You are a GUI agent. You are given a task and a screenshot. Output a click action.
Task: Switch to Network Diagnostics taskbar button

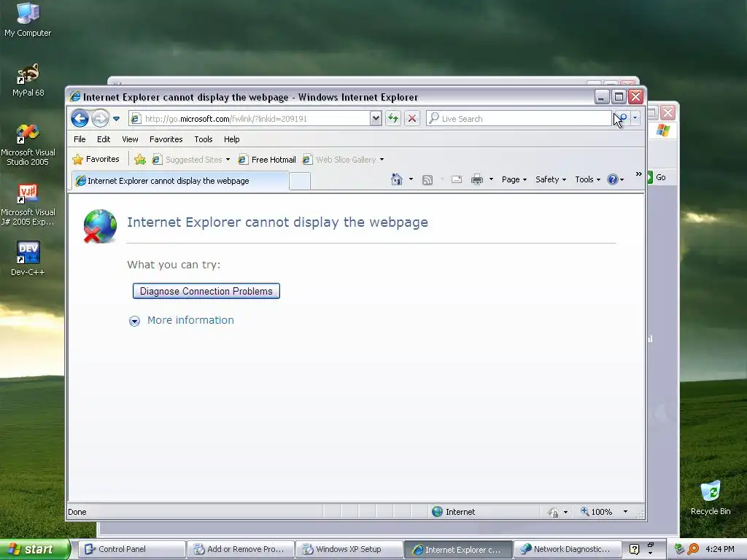(x=567, y=549)
